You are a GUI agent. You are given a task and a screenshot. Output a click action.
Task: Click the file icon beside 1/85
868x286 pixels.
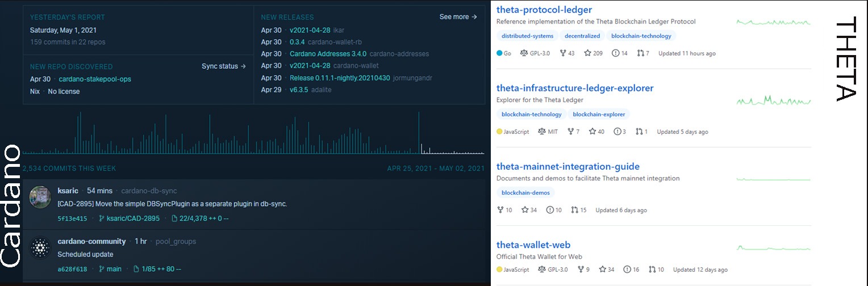pyautogui.click(x=136, y=269)
